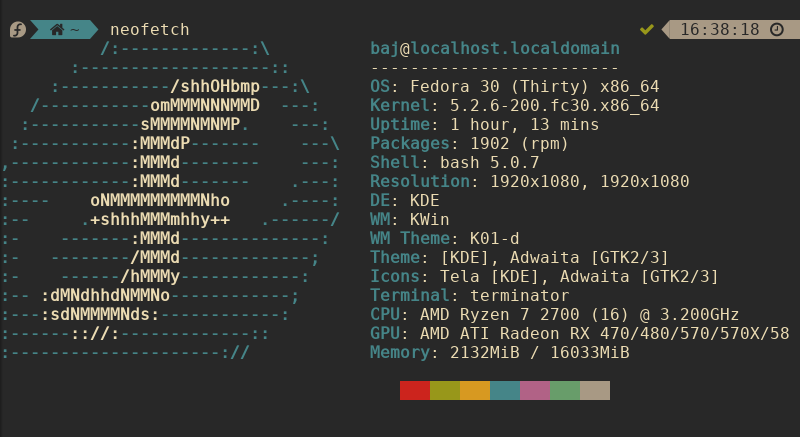Image resolution: width=800 pixels, height=437 pixels.
Task: Click the light green color block
Action: click(x=565, y=391)
